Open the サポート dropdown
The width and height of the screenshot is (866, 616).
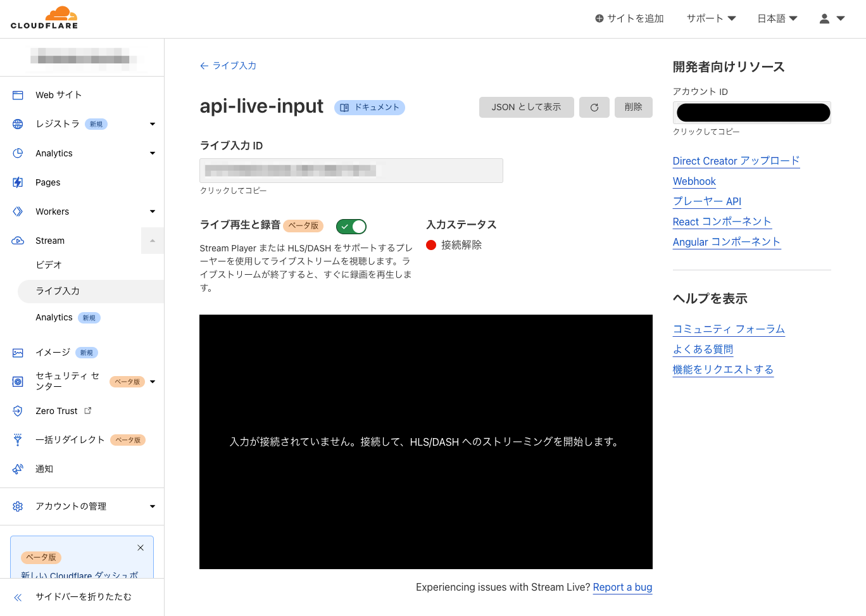pyautogui.click(x=710, y=18)
